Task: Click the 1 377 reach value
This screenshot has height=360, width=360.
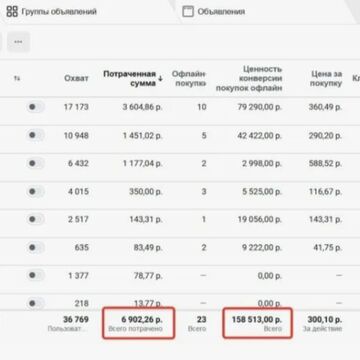Action: click(x=78, y=276)
